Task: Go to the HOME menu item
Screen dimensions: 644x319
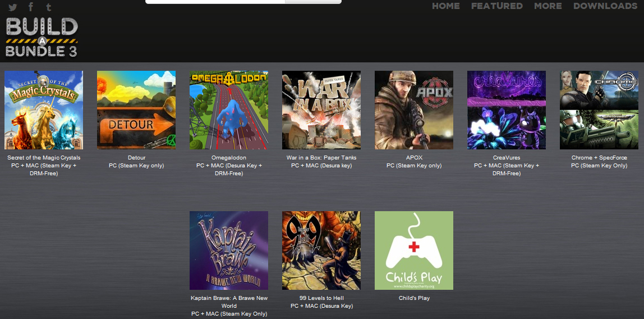Action: click(x=445, y=6)
